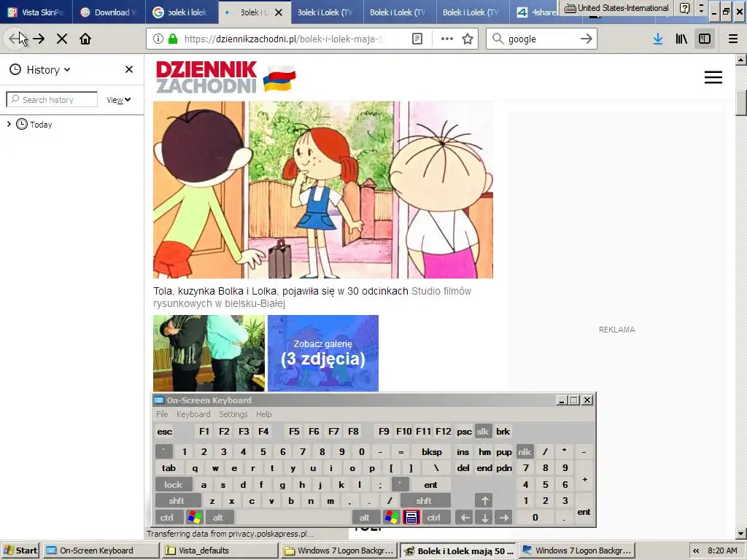Open the History sidebar switcher dropdown
This screenshot has height=560, width=747.
40,70
